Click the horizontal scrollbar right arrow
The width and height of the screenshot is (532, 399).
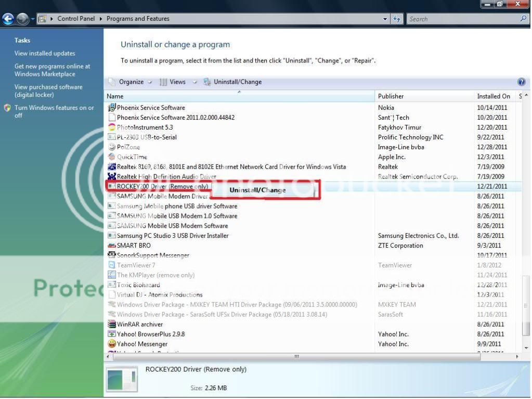pos(517,356)
